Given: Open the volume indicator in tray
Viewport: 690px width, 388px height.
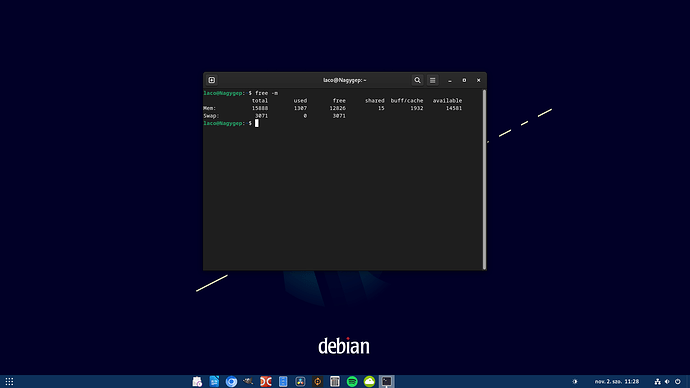Looking at the screenshot, I should 667,381.
